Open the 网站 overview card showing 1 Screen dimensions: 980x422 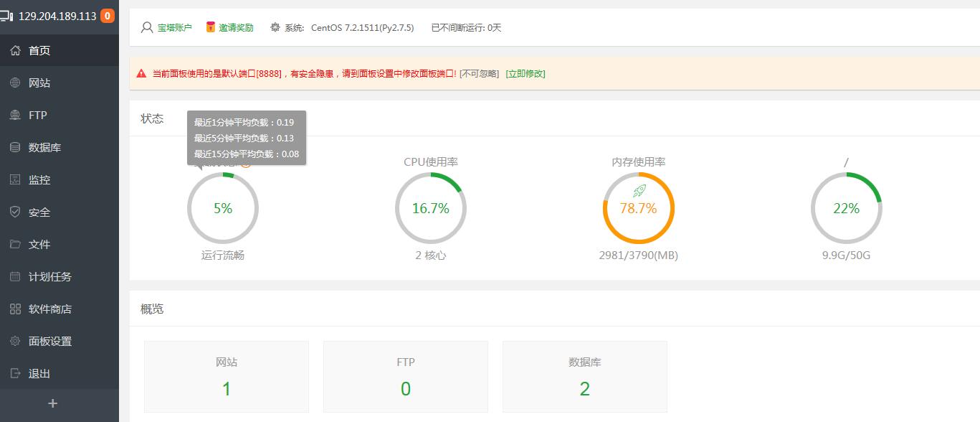pyautogui.click(x=227, y=377)
